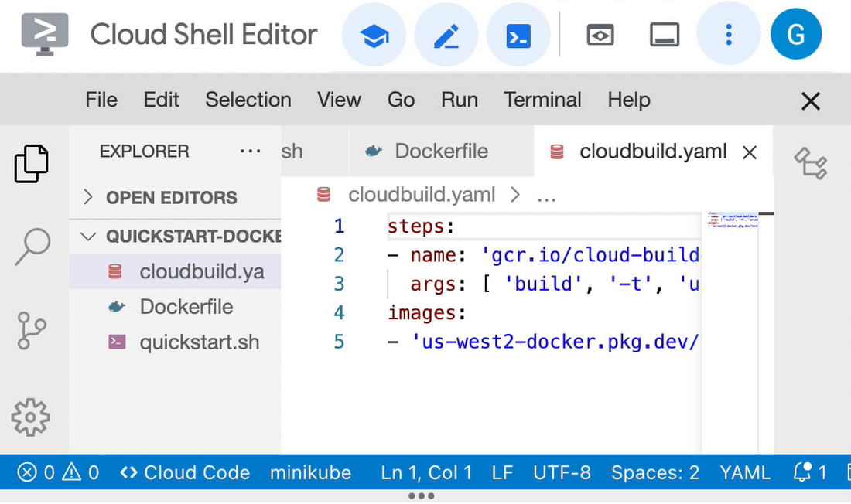The height and width of the screenshot is (504, 851).
Task: Click the 'gcr.io/cloud-build string on line 2
Action: click(590, 255)
